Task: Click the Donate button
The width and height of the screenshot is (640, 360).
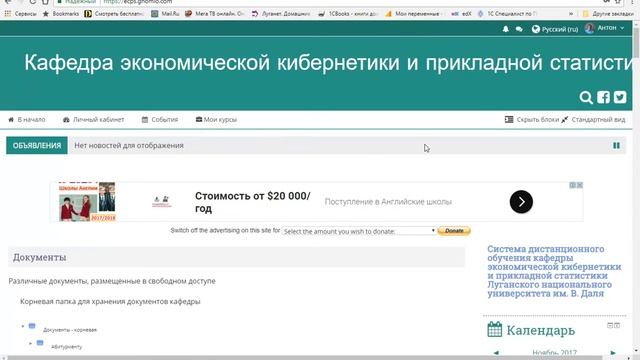Action: [454, 231]
